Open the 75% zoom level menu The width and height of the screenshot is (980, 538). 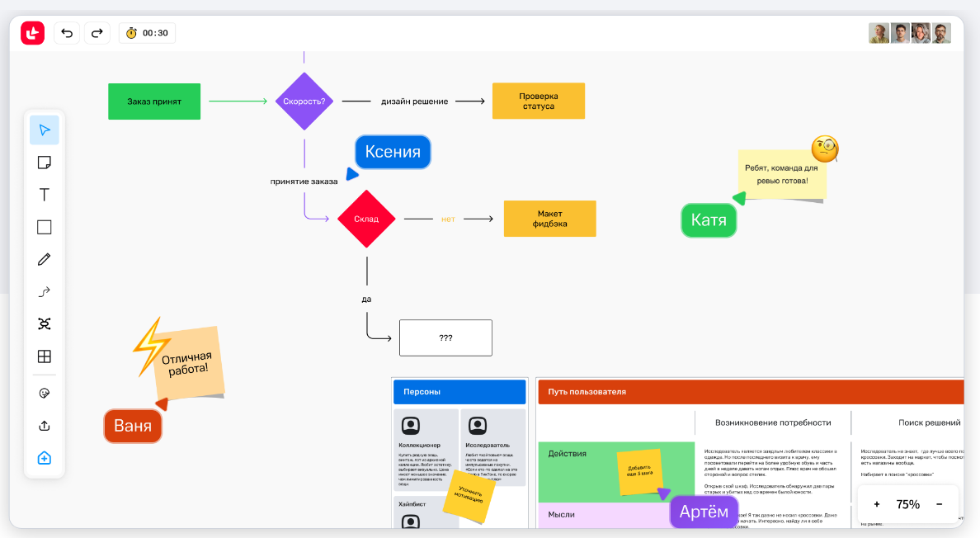(907, 504)
